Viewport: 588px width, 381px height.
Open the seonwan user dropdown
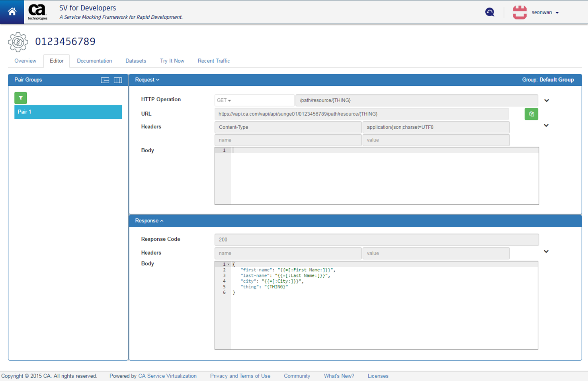pyautogui.click(x=545, y=12)
